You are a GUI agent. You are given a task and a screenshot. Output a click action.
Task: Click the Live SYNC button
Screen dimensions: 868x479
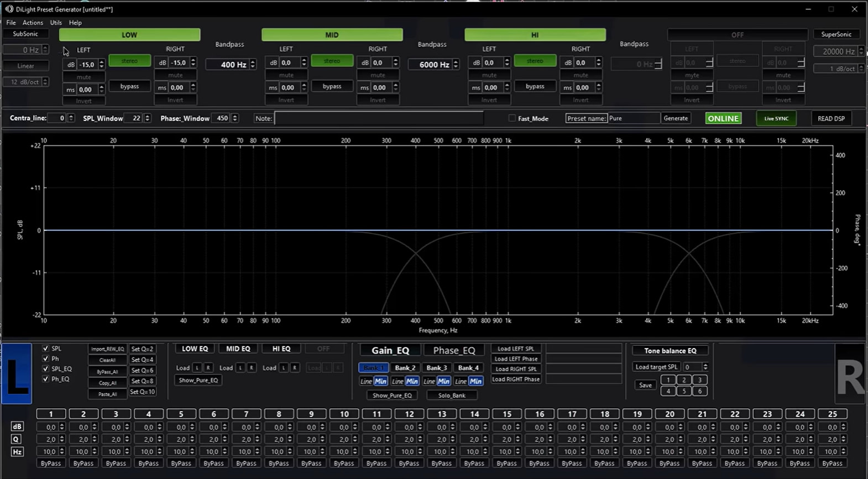coord(776,118)
